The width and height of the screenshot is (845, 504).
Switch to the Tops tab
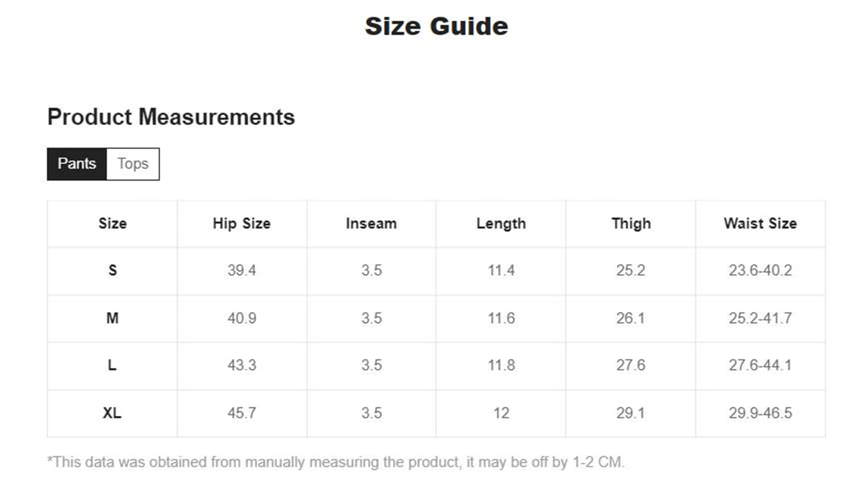pos(133,164)
